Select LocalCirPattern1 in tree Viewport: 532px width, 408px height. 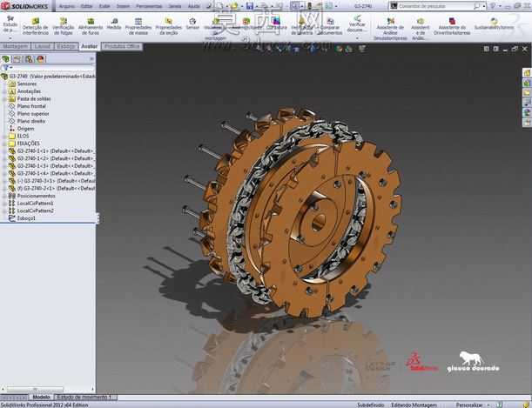click(36, 203)
